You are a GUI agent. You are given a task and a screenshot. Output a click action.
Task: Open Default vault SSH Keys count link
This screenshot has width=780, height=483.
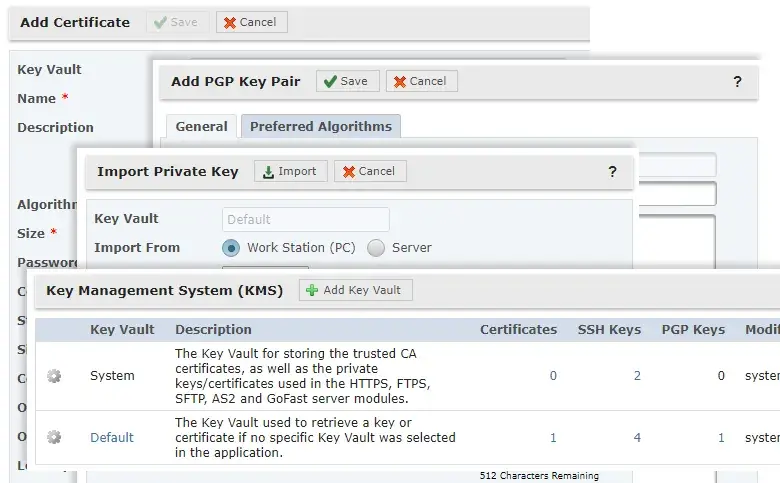tap(637, 437)
